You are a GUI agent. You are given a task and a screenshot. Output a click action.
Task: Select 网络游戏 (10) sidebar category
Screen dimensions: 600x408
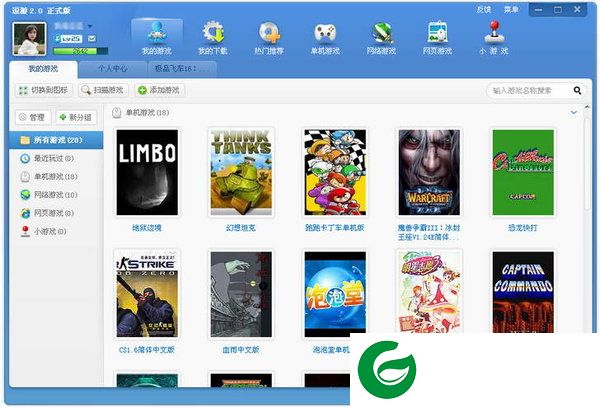pyautogui.click(x=56, y=195)
